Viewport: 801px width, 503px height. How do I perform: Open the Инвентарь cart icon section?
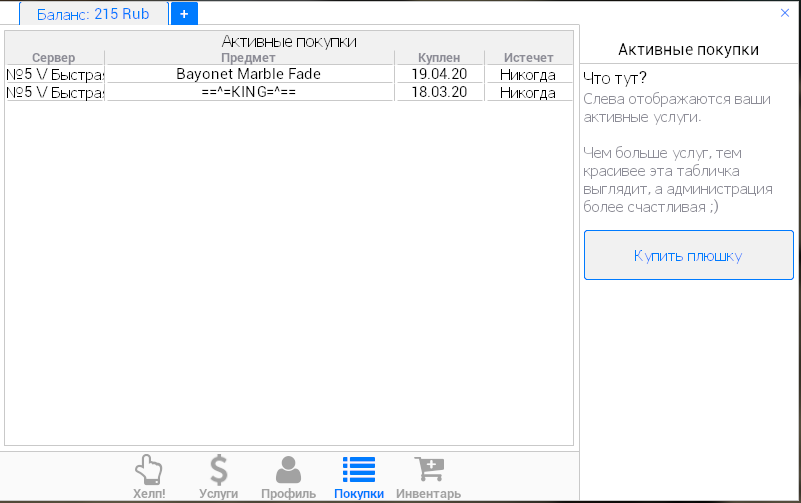coord(428,477)
